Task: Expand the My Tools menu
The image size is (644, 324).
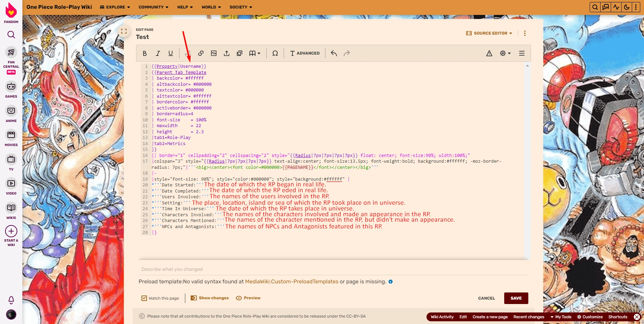Action: (561, 317)
